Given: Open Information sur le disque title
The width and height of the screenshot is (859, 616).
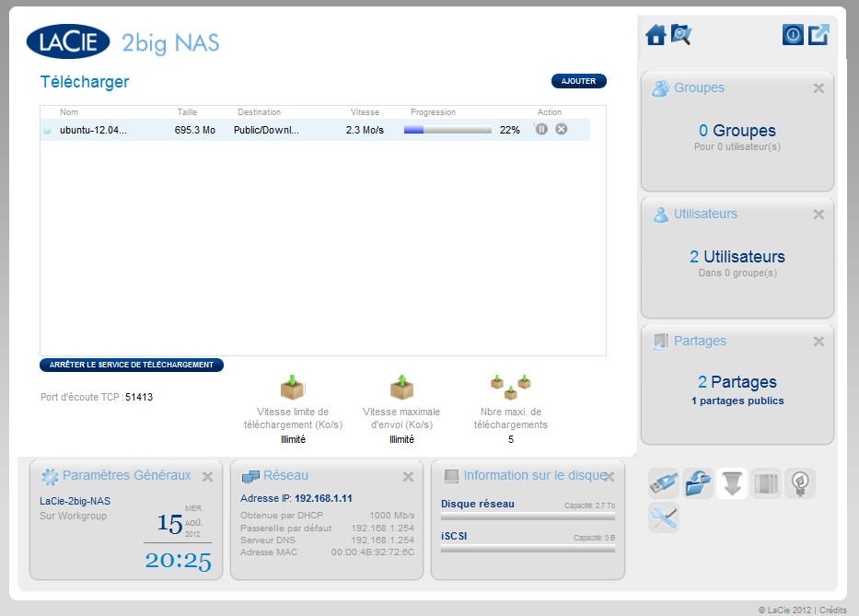Looking at the screenshot, I should point(534,475).
